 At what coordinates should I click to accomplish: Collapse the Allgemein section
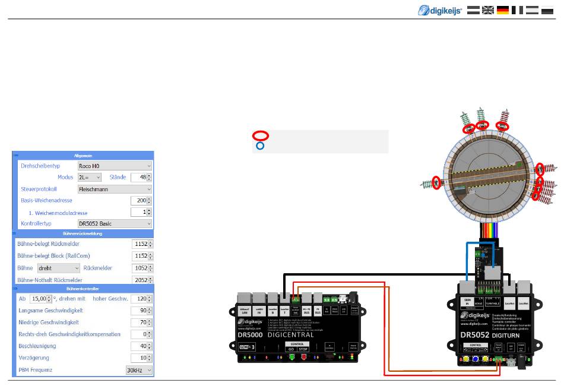15,155
